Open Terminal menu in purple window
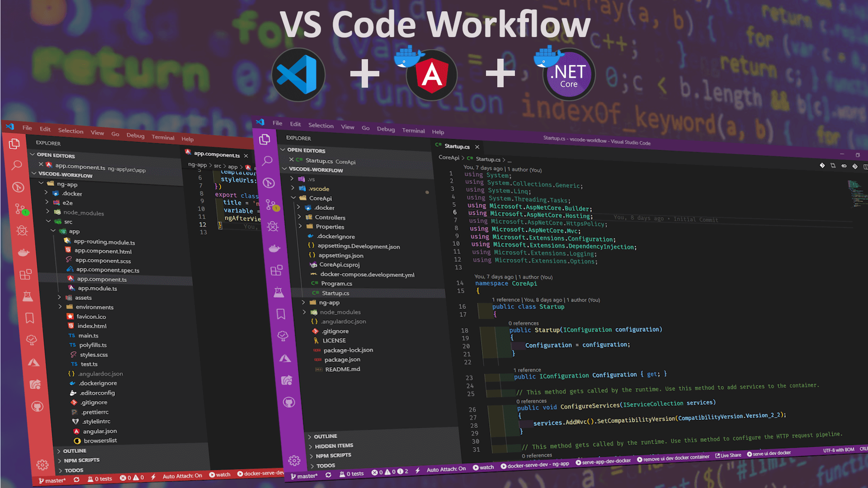Image resolution: width=868 pixels, height=488 pixels. [x=413, y=131]
